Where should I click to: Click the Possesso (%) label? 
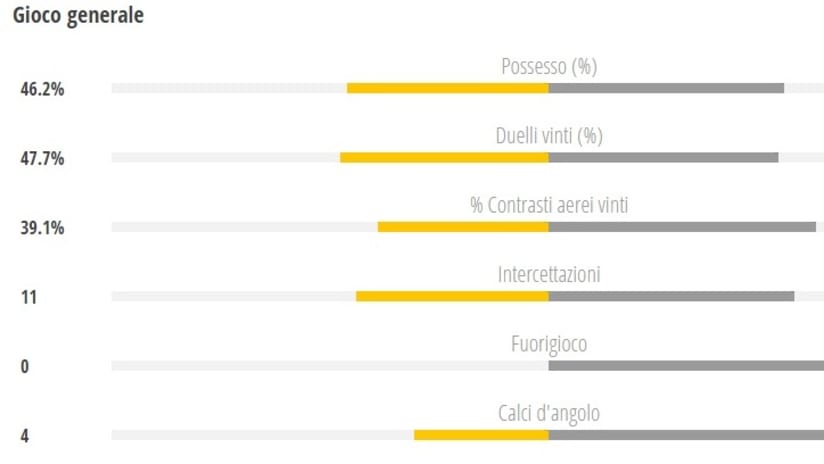coord(548,67)
